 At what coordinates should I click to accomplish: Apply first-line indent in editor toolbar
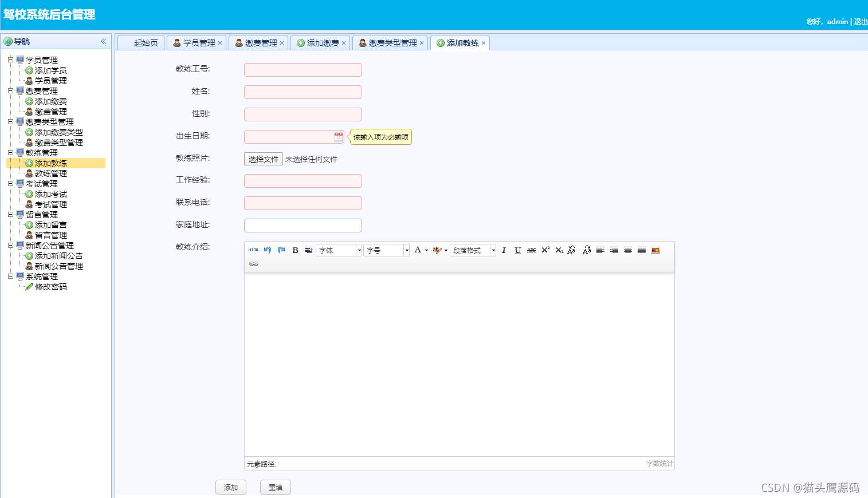tap(309, 250)
